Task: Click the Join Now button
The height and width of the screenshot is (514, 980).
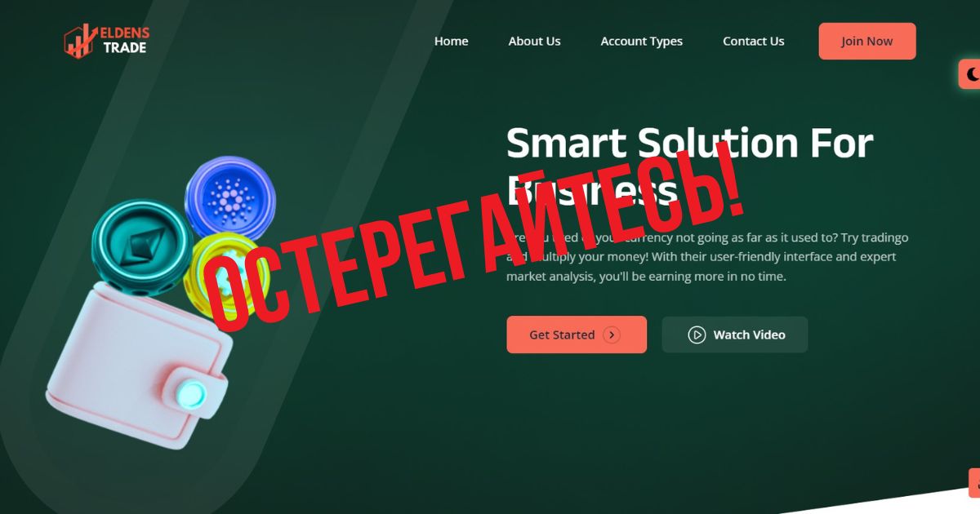Action: (867, 41)
